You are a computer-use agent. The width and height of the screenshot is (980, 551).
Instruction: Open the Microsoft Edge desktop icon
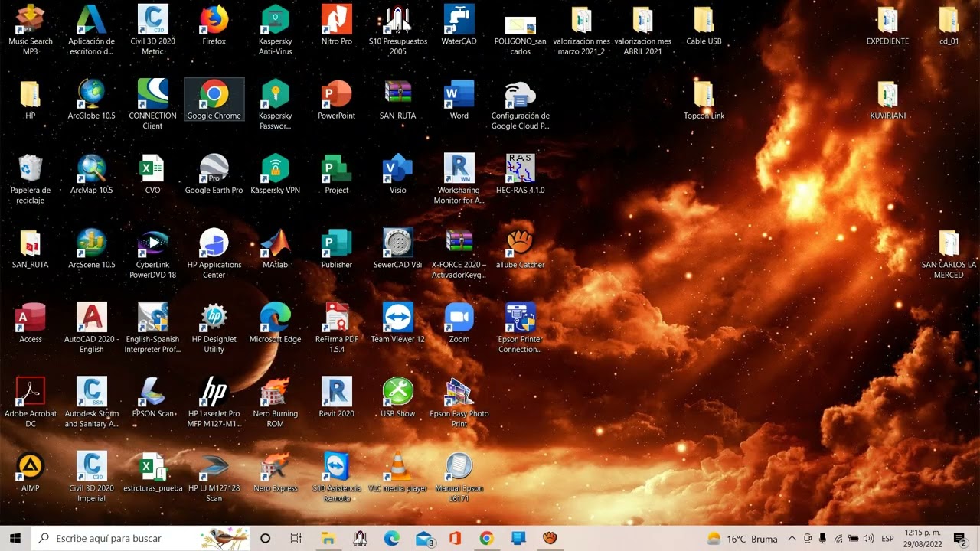click(x=276, y=322)
